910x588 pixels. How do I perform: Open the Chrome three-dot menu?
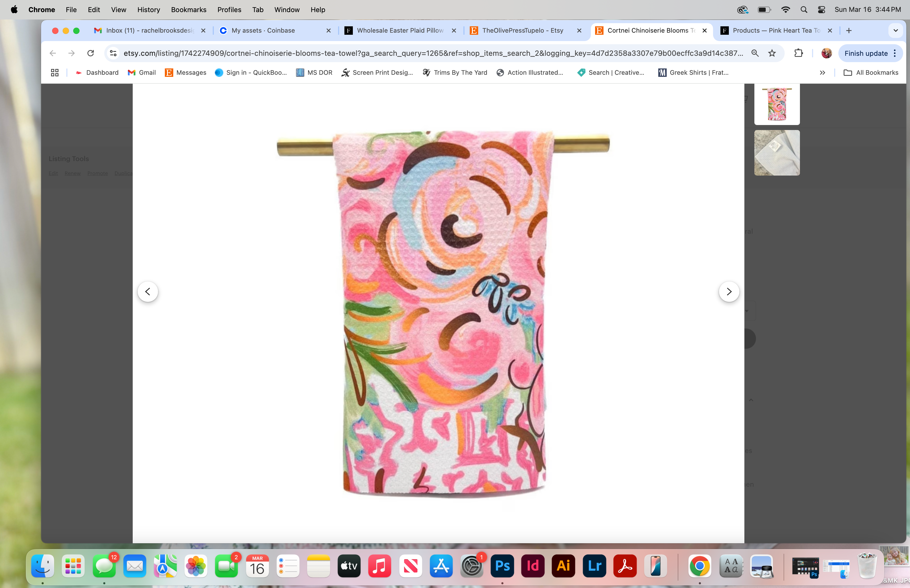[x=895, y=53]
